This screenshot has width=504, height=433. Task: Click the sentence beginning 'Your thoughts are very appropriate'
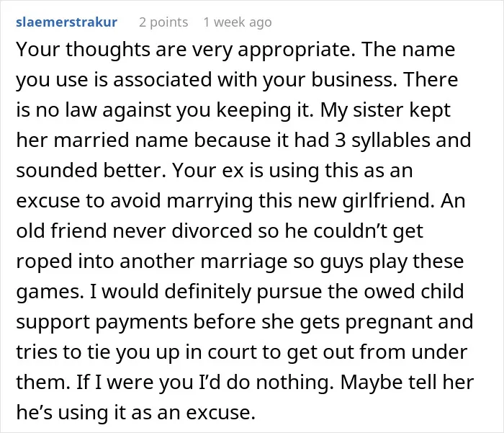point(186,50)
